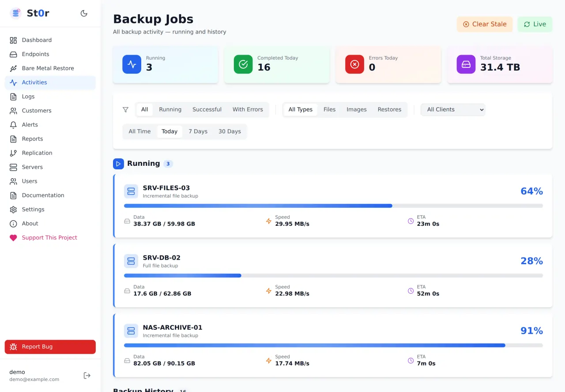
Task: Click the 38.37 GB / 59.98 GB data value
Action: tap(164, 224)
